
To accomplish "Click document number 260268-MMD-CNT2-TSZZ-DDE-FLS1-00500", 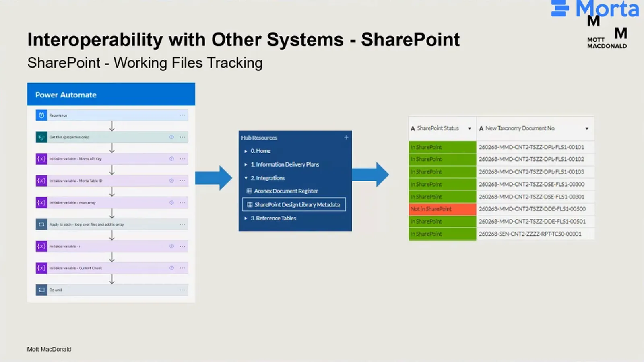I will coord(532,209).
